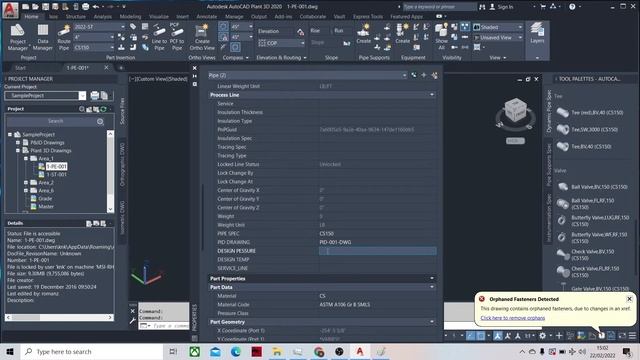Click the Show All visibility icon

pyautogui.click(x=441, y=36)
